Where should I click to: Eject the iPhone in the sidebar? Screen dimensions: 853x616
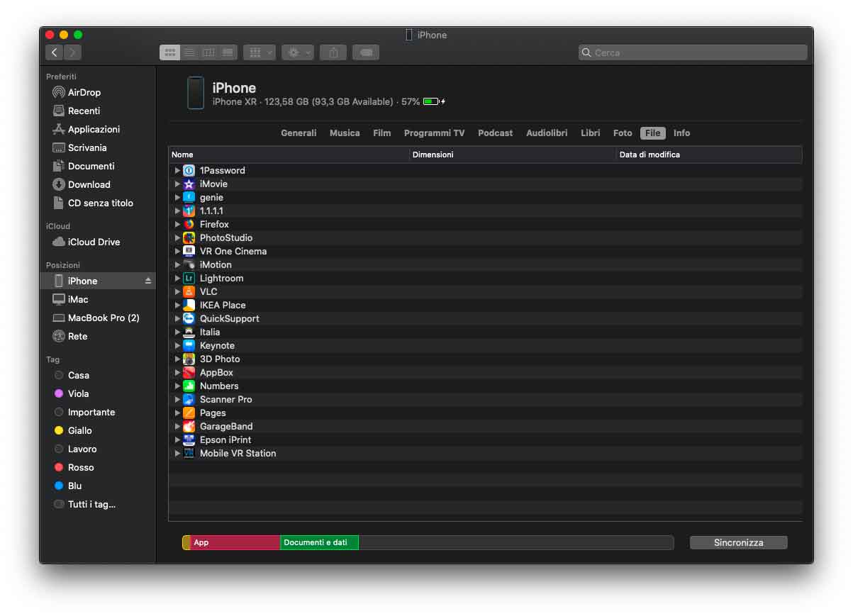tap(148, 281)
